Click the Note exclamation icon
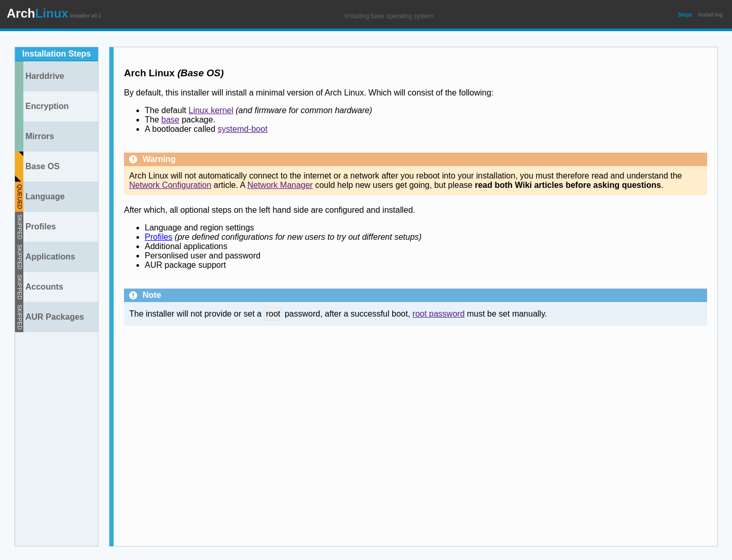This screenshot has width=732, height=560. pyautogui.click(x=133, y=295)
